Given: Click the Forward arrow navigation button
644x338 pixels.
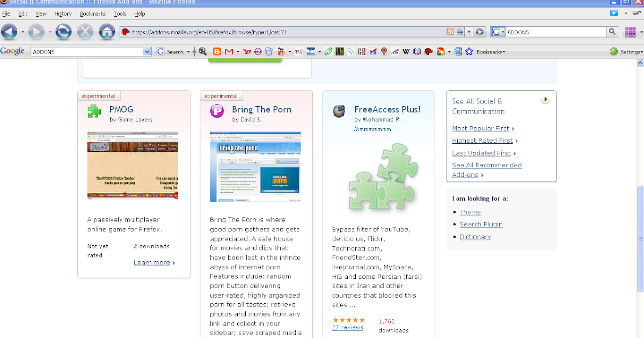Looking at the screenshot, I should pos(36,32).
